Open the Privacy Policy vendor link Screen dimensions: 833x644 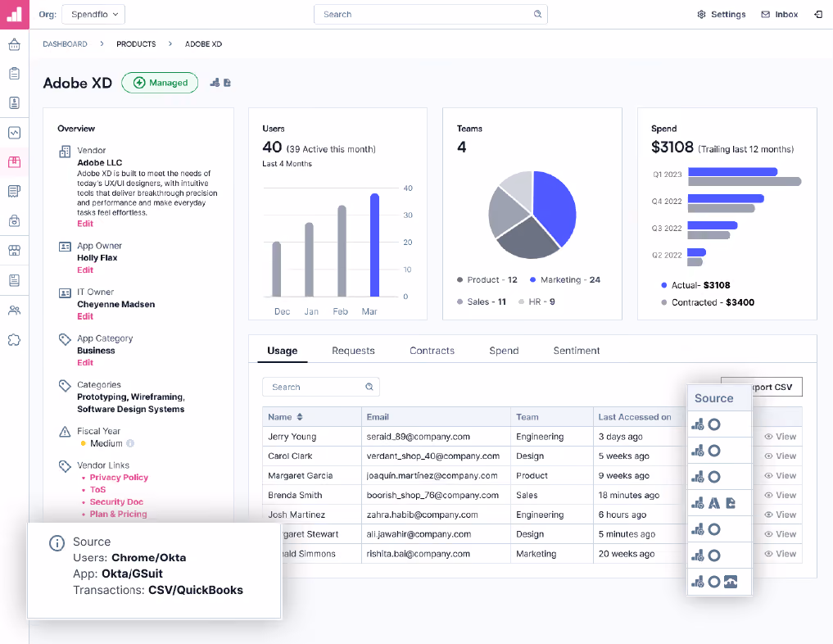[119, 477]
